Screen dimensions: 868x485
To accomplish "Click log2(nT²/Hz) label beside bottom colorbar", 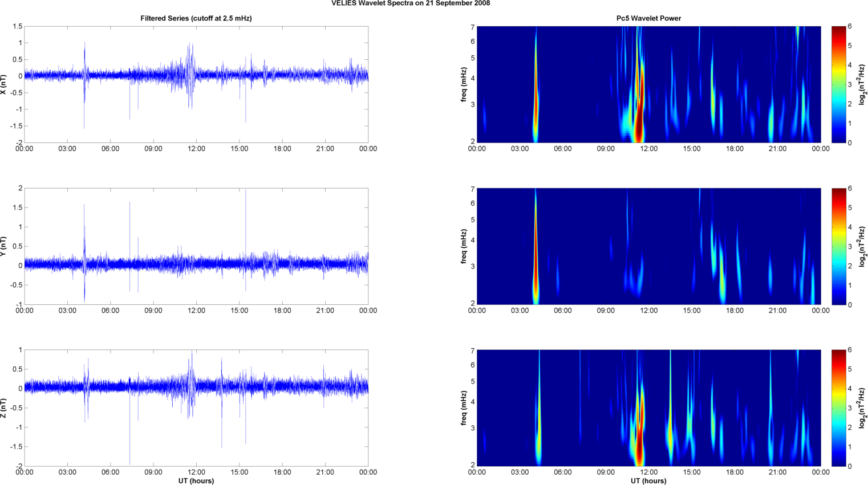I will tap(863, 409).
